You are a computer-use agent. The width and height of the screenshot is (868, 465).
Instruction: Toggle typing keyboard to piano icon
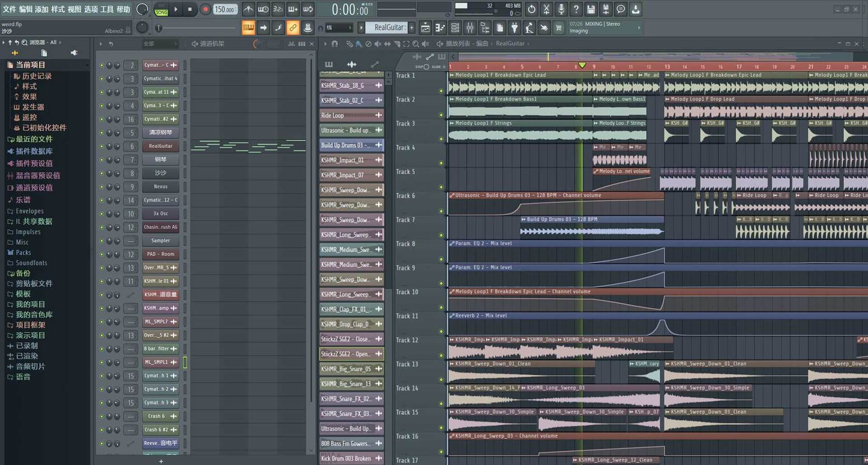(x=249, y=27)
